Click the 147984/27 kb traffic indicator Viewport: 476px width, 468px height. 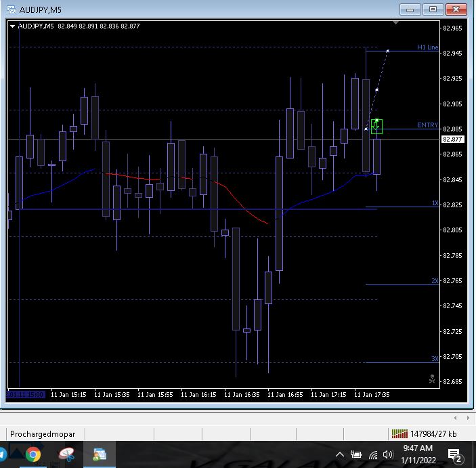(x=433, y=434)
